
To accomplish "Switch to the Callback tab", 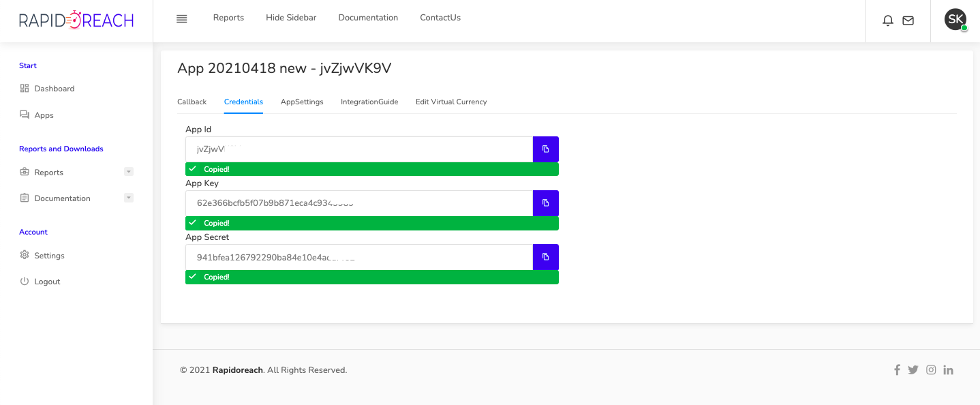I will click(x=192, y=102).
